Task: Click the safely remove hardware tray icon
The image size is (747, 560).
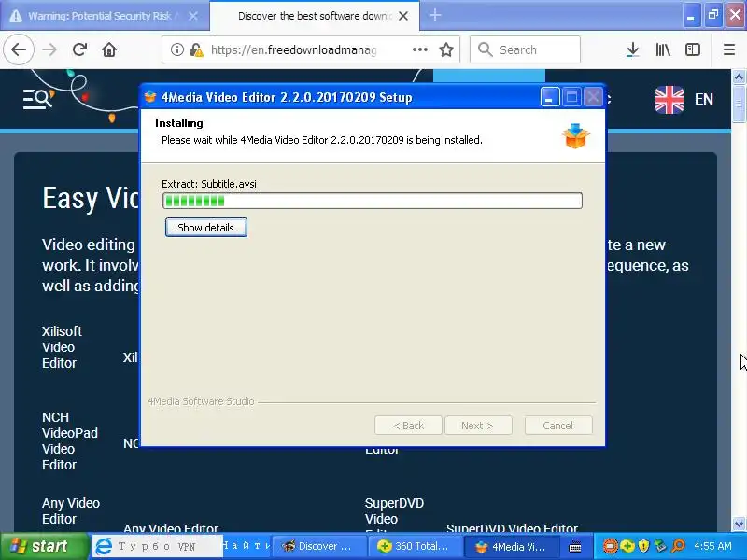Action: click(660, 546)
